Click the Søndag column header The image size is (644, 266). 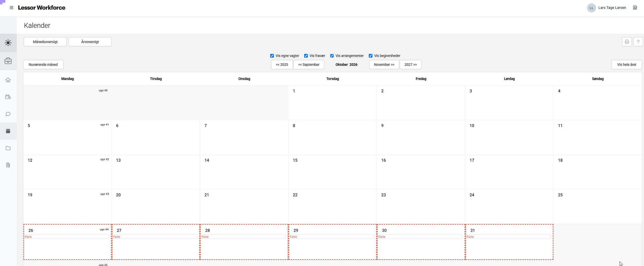(x=598, y=79)
